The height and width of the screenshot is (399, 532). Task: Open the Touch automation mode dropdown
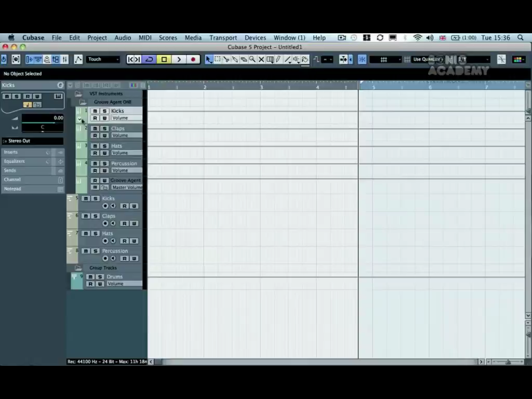tap(103, 59)
